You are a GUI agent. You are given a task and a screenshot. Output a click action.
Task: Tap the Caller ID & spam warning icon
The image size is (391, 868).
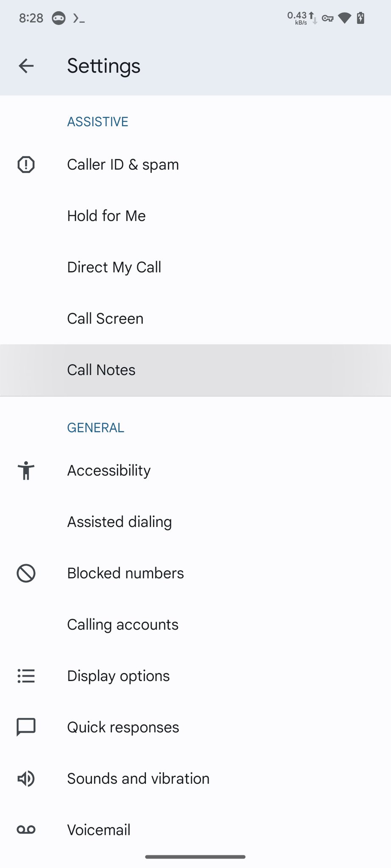26,164
